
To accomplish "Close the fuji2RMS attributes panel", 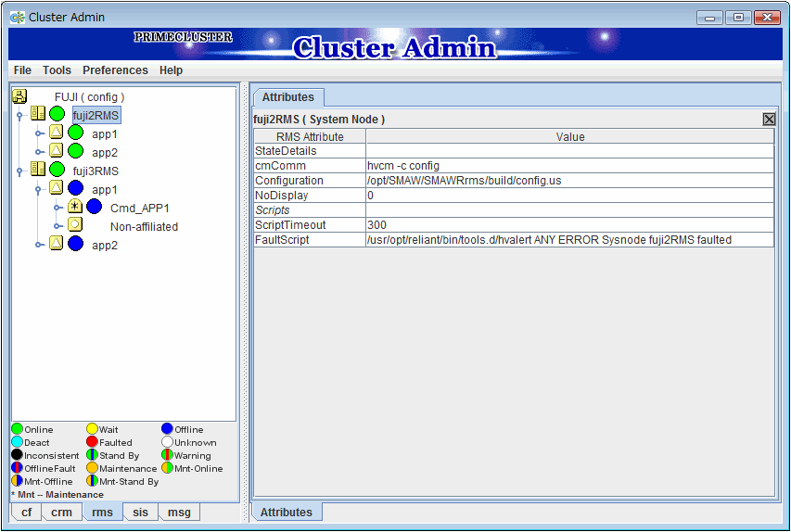I will [769, 119].
